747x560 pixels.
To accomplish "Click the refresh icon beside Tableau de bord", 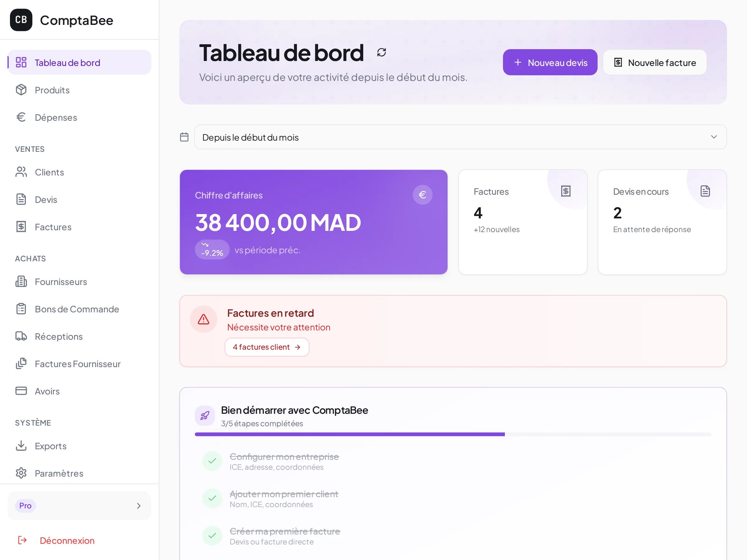I will tap(382, 52).
